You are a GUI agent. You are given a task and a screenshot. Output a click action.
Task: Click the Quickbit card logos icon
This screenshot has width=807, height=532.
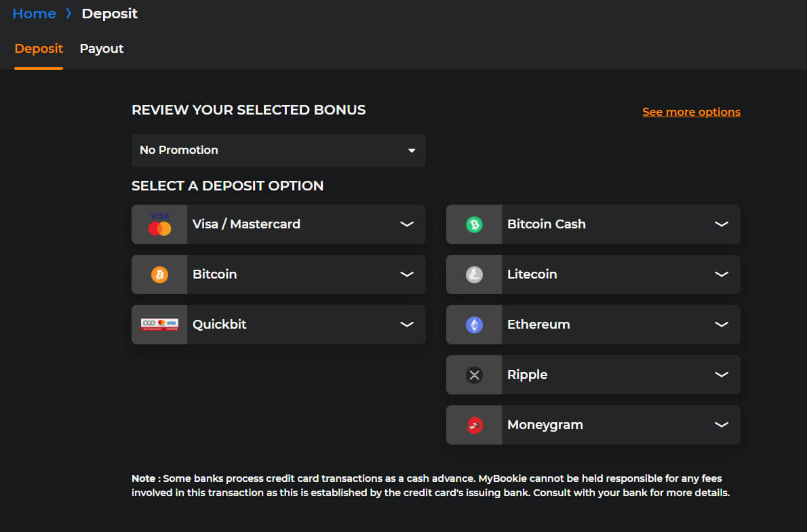159,324
